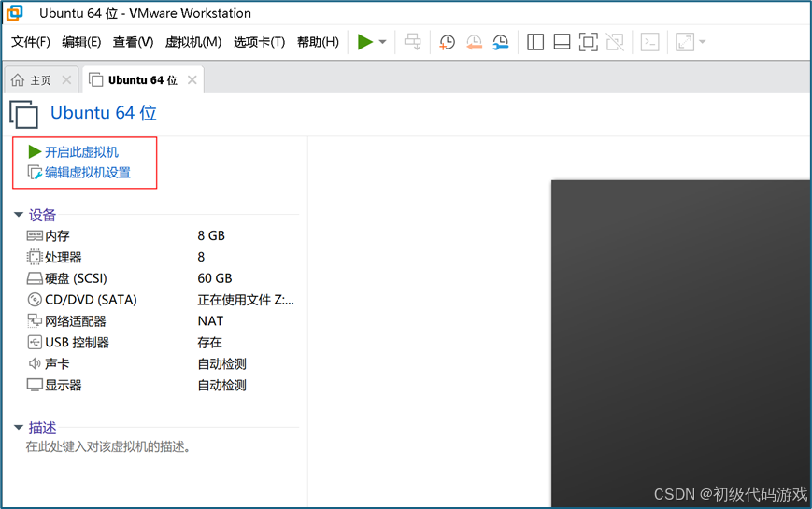The height and width of the screenshot is (509, 812).
Task: Close the Ubuntu 64 位 tab
Action: tap(192, 79)
